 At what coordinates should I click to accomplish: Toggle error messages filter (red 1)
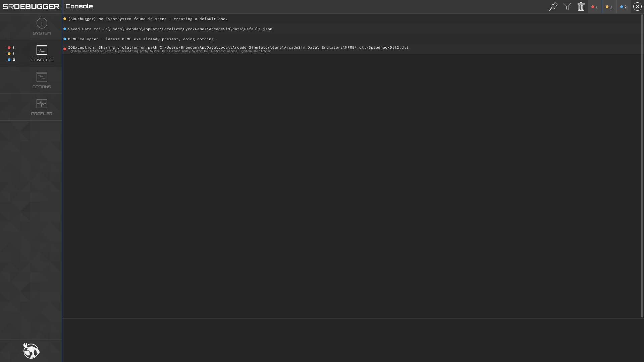tap(595, 7)
